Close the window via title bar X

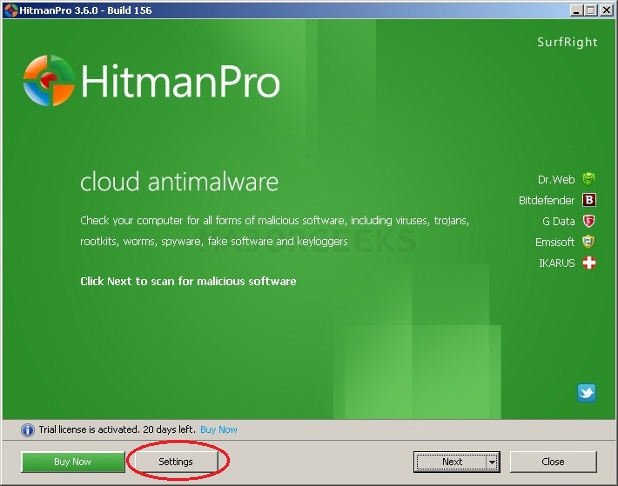(607, 10)
